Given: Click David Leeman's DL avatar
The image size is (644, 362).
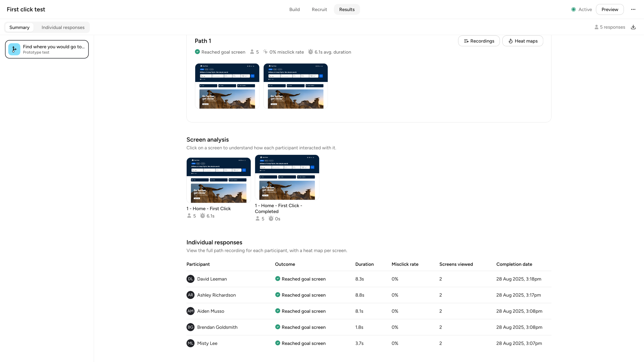Looking at the screenshot, I should pyautogui.click(x=190, y=279).
